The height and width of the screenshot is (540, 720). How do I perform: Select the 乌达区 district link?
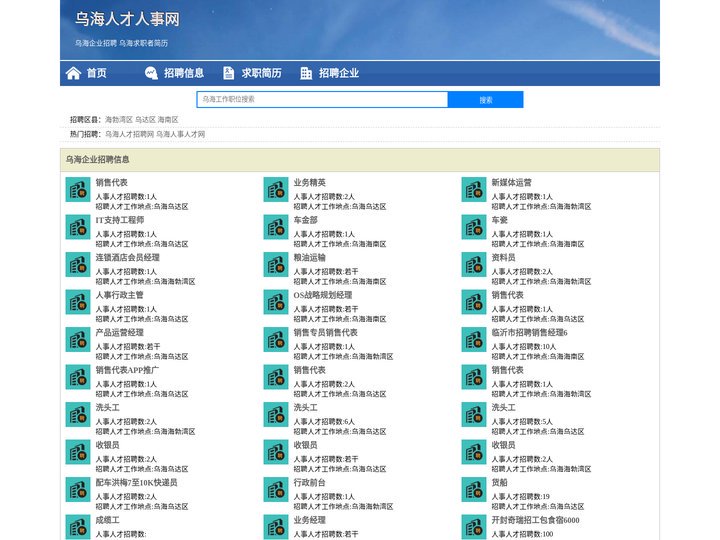(x=145, y=119)
